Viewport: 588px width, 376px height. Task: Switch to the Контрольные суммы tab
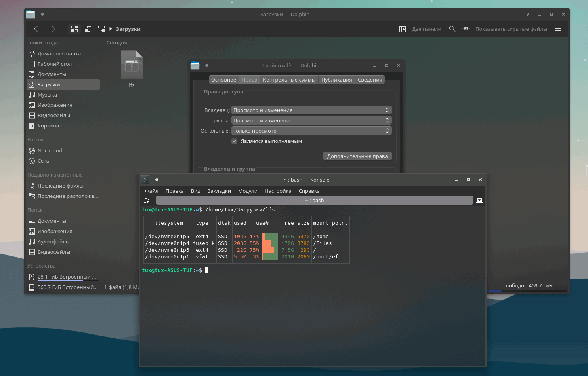pyautogui.click(x=289, y=80)
